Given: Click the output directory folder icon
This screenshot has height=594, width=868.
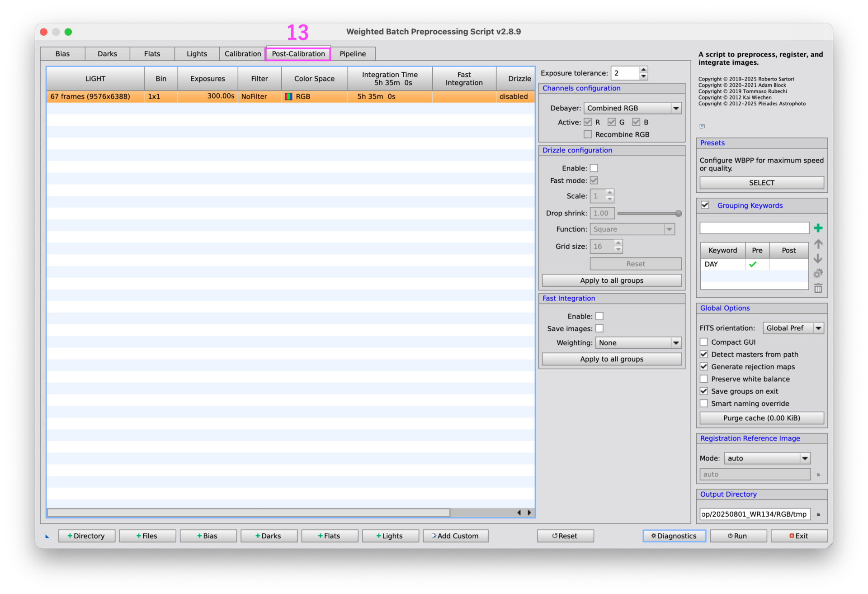Looking at the screenshot, I should (818, 514).
